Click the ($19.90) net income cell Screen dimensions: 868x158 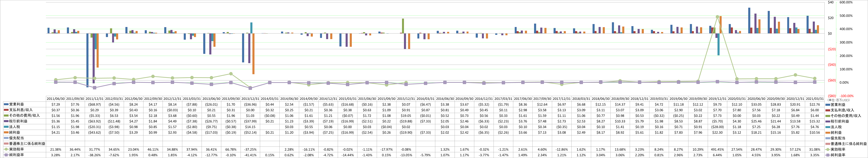(x=406, y=132)
